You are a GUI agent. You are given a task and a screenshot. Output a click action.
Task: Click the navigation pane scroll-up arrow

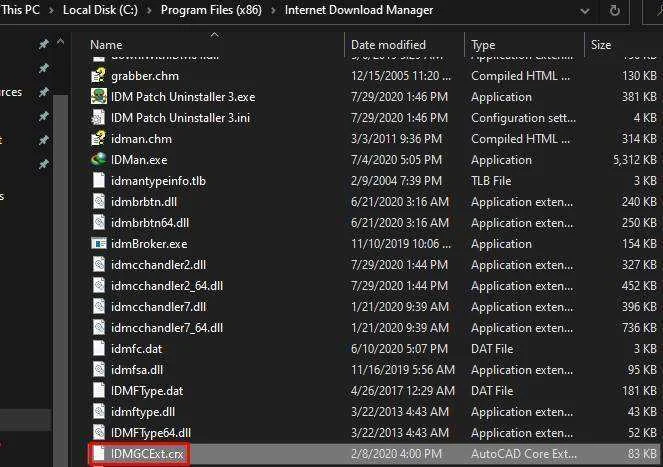tap(60, 42)
